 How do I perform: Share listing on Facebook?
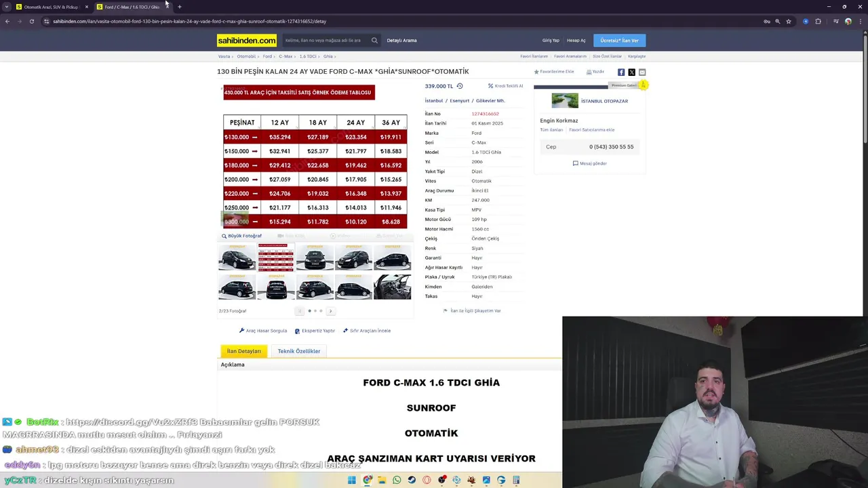coord(621,72)
